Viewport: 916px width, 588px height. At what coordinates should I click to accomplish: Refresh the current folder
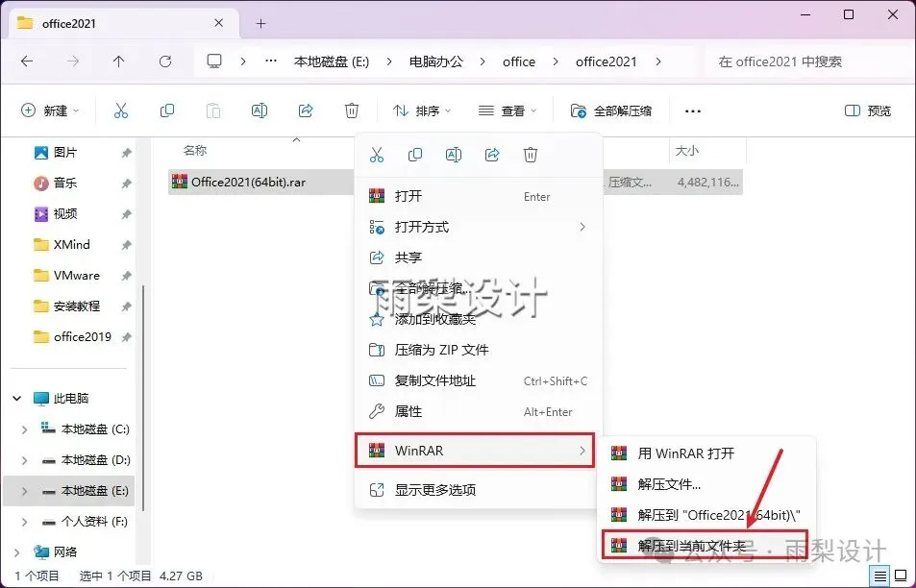[165, 61]
